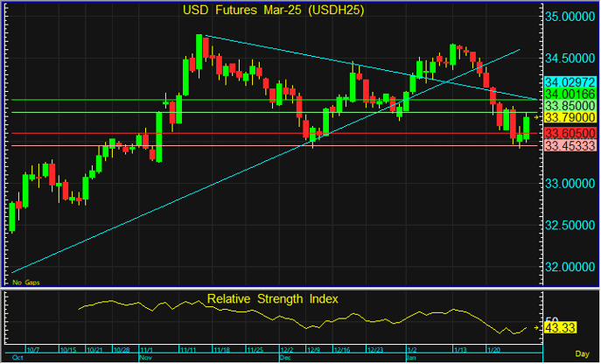Screen dimensions: 601x364
Task: Click the yellow RSI indicator line
Action: (262, 314)
